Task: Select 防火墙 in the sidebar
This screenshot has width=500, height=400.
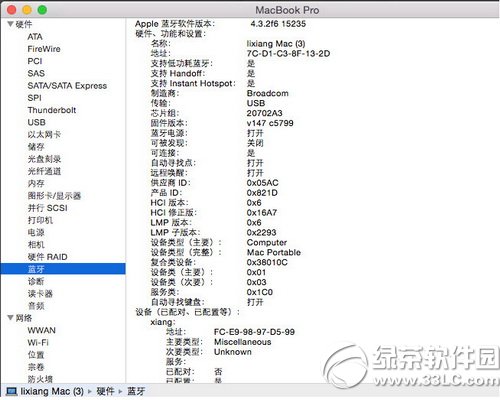Action: 40,379
